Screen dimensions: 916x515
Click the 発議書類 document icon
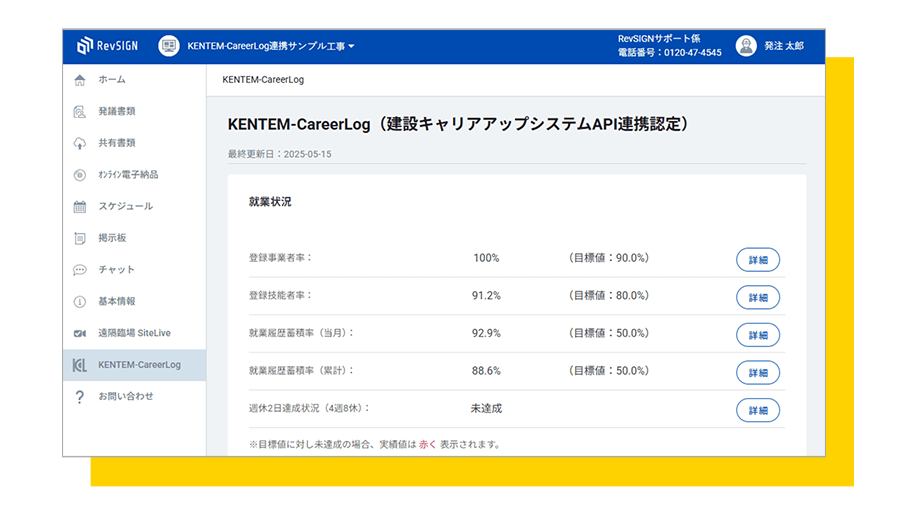click(x=80, y=112)
